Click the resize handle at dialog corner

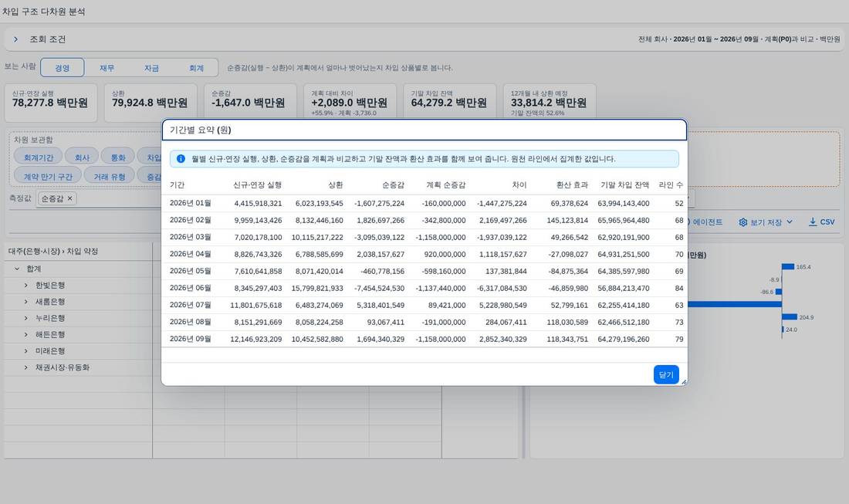tap(684, 382)
